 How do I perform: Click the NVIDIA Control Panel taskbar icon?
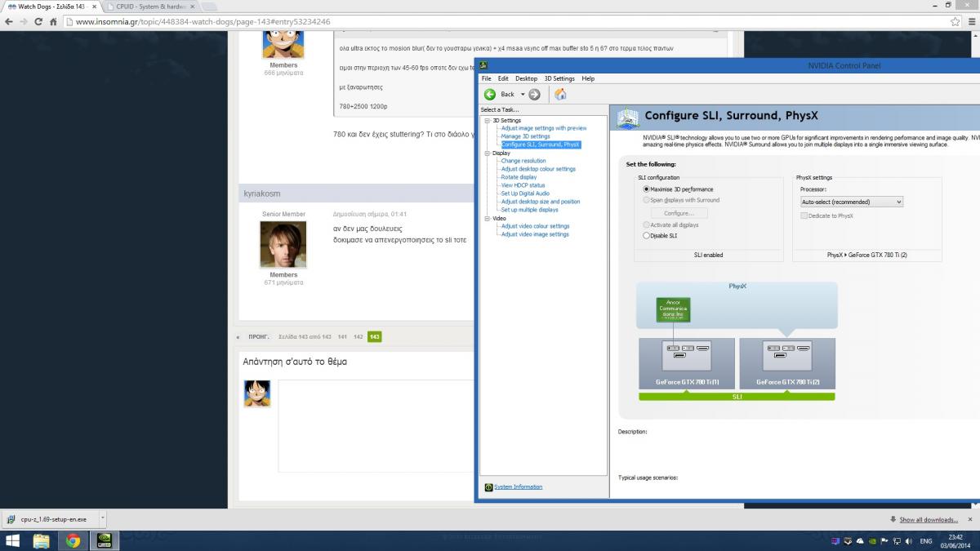(x=105, y=540)
